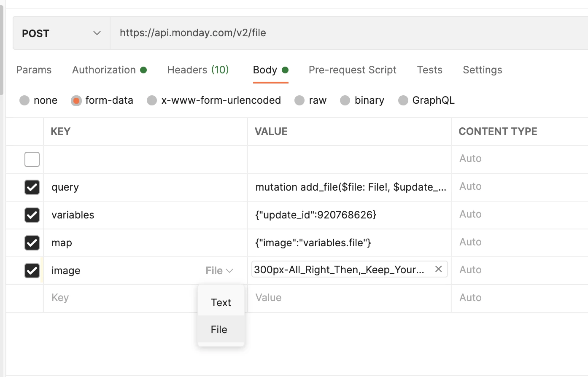Open the Params tab
Viewport: 588px width, 377px height.
tap(34, 70)
